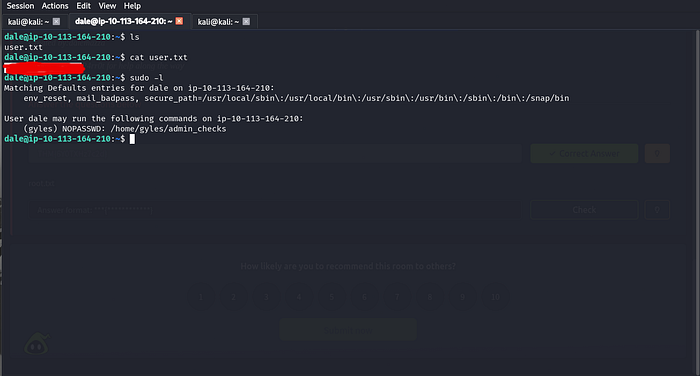
Task: Click the hint icon beside the Check button
Action: 657,210
